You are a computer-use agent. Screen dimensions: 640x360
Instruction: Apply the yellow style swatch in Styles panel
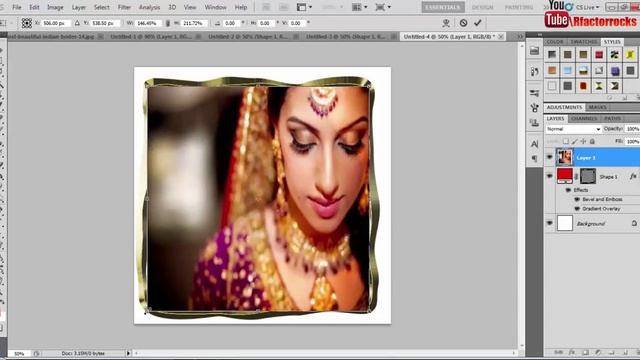(x=630, y=54)
